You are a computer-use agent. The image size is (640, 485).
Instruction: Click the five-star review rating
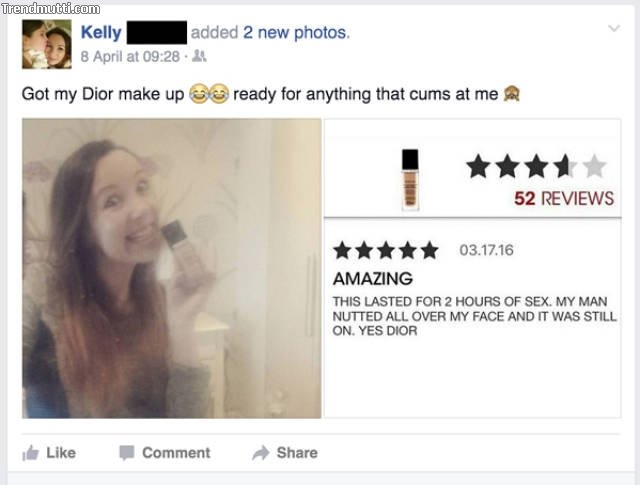(x=386, y=250)
